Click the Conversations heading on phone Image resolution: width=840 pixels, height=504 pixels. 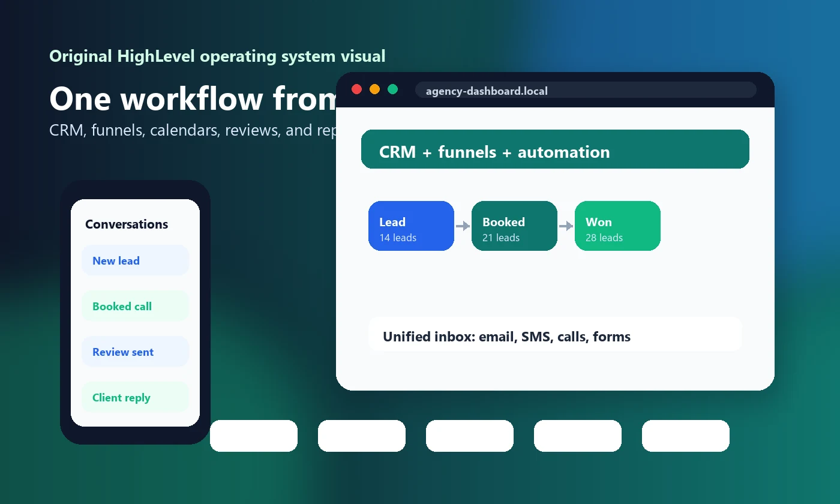tap(127, 224)
